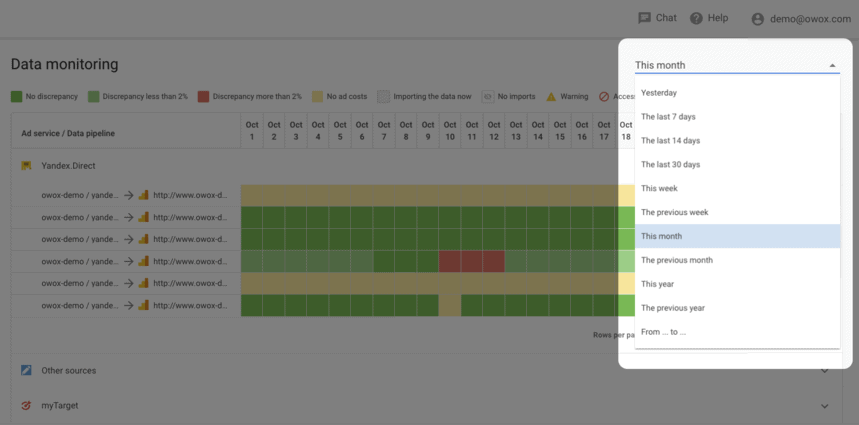Image resolution: width=859 pixels, height=425 pixels.
Task: Select "Yesterday" from the date list
Action: tap(659, 93)
